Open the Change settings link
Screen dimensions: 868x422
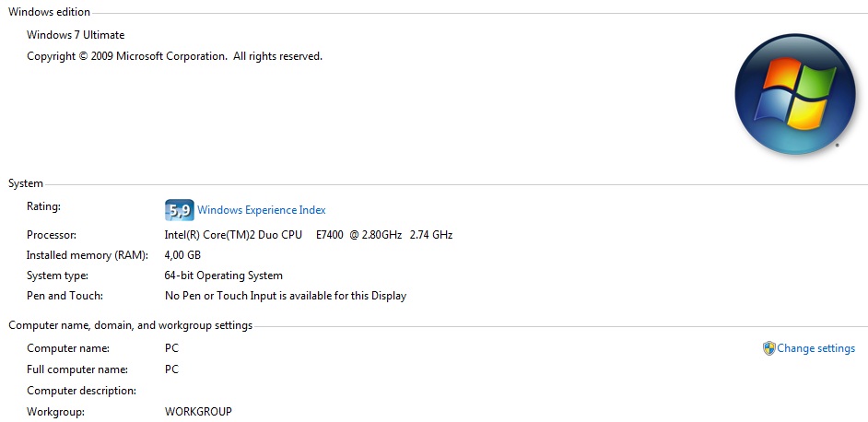(815, 348)
